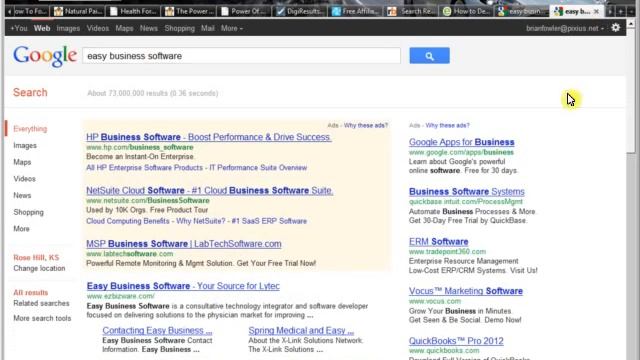
Task: Open Cloud Computing Benefits sublink
Action: [x=128, y=221]
